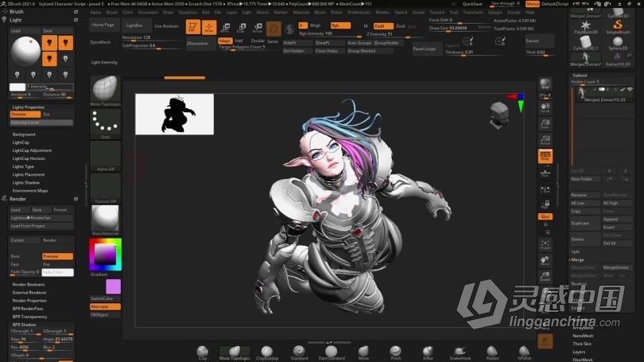644x362 pixels.
Task: Toggle the Alternate color button
Action: point(105,306)
